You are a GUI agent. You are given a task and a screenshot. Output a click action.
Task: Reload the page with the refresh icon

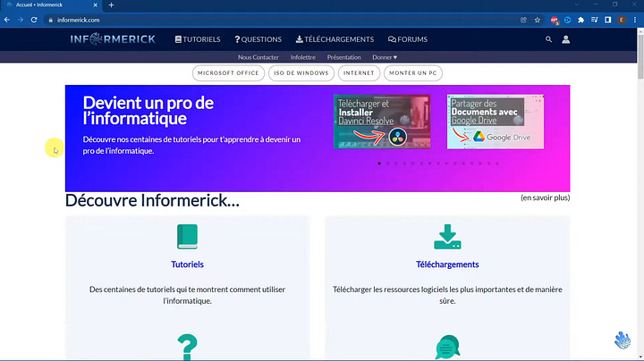point(34,20)
